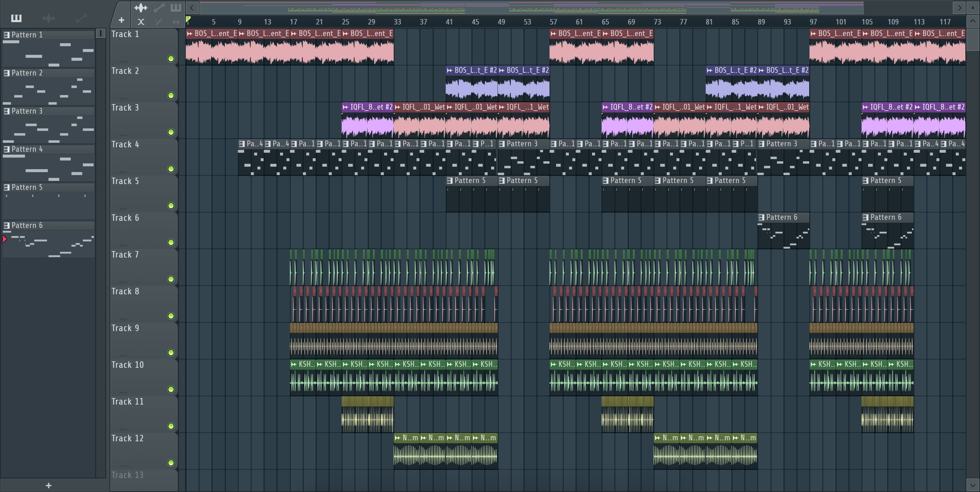
Task: Select the IQFL_..01_Wet clip at bar 33
Action: pos(420,120)
